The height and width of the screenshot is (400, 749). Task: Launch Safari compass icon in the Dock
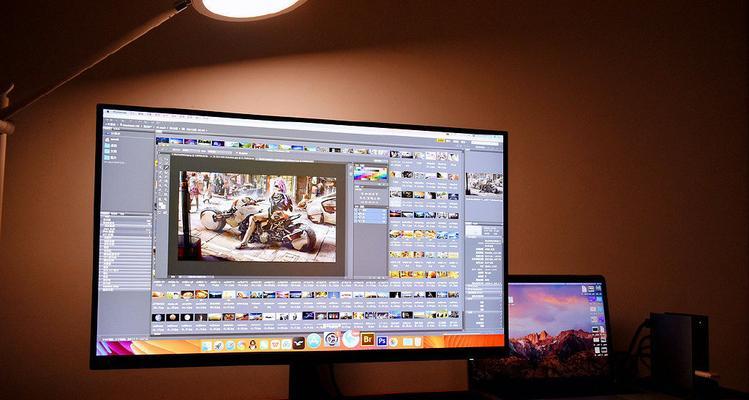point(230,345)
